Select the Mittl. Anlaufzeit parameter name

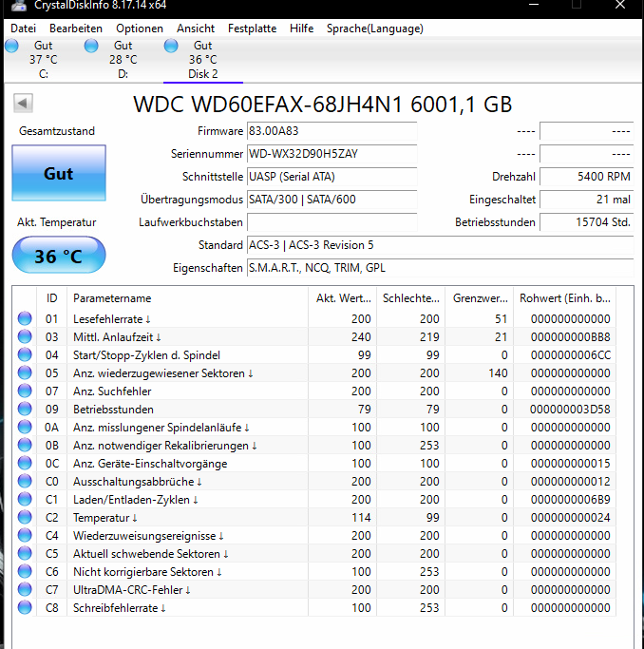click(117, 337)
